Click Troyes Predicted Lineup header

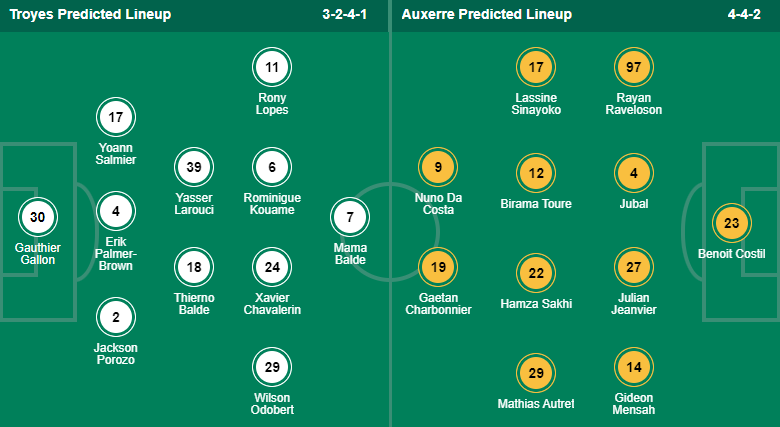point(91,14)
